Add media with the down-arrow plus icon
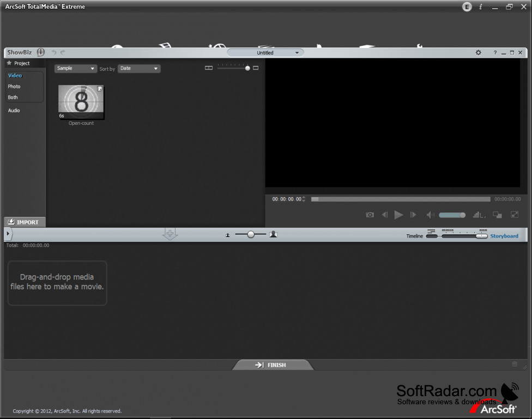Screen dimensions: 532x419 point(170,234)
